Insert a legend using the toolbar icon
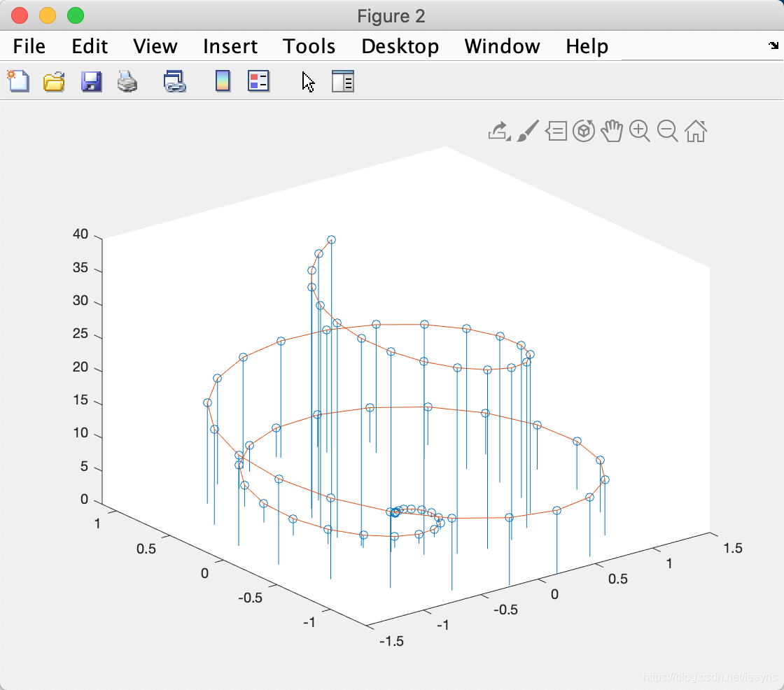 click(x=258, y=81)
